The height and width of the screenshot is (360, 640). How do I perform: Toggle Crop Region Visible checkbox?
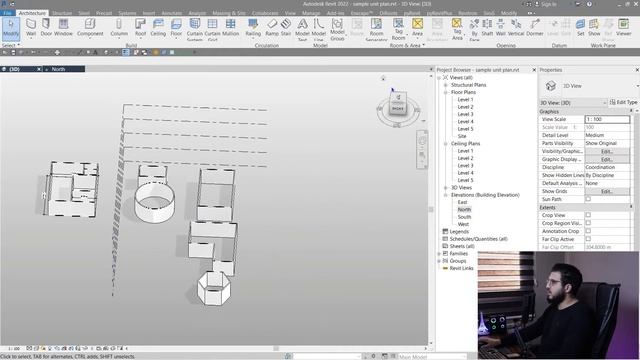click(588, 223)
